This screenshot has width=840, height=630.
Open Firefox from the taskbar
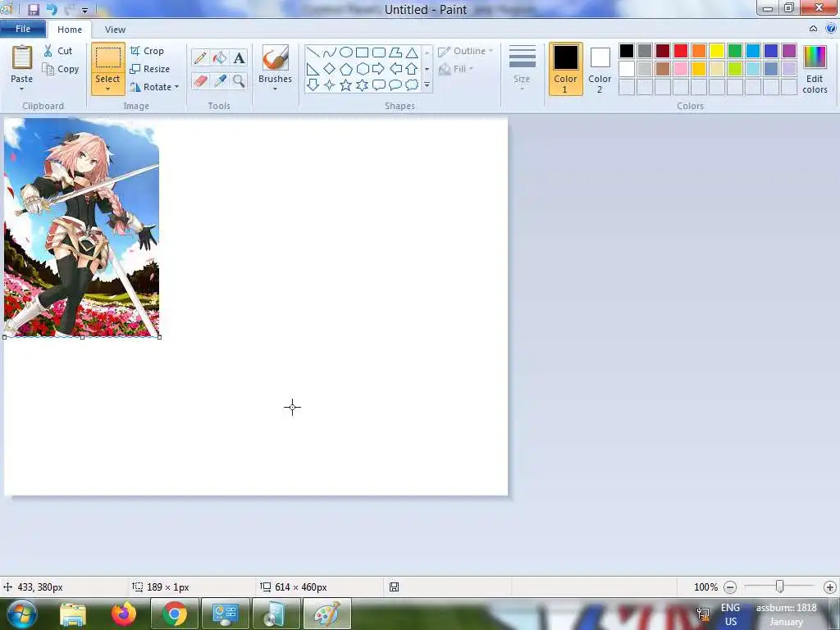[124, 614]
